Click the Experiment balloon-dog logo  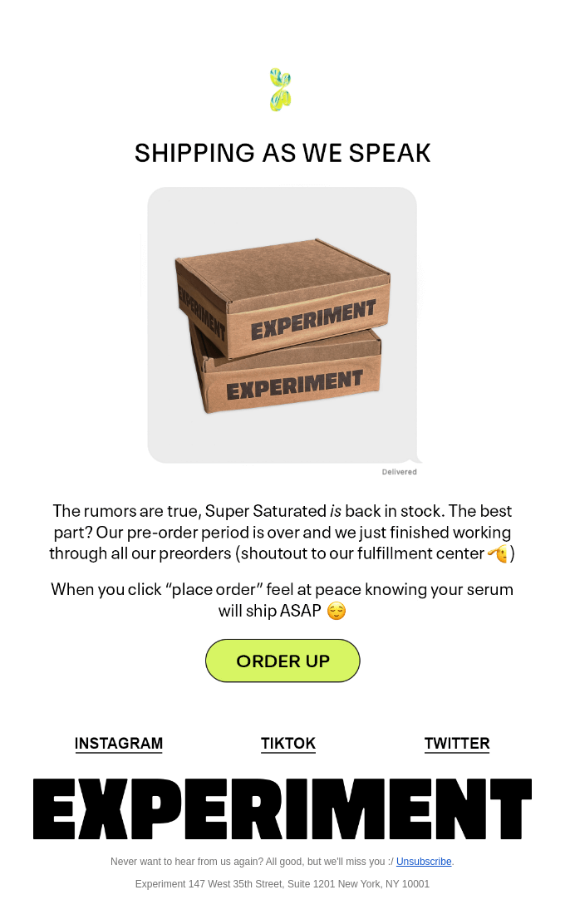282,88
